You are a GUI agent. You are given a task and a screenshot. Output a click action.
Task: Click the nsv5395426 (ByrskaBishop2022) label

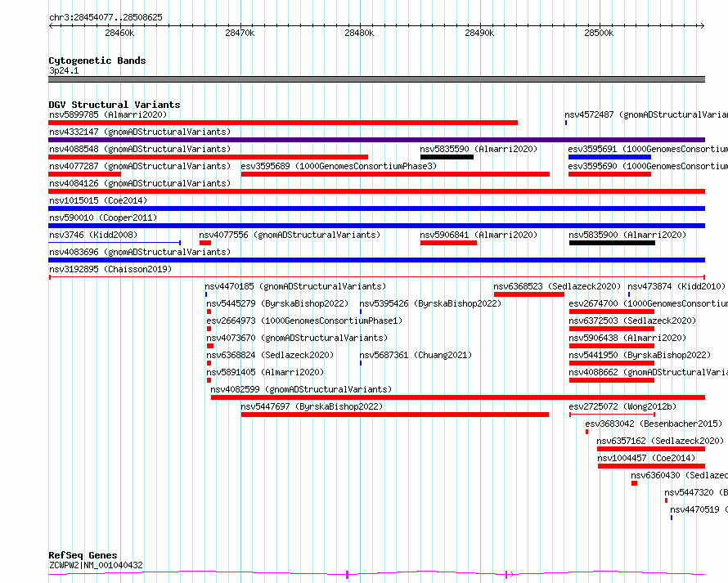430,303
